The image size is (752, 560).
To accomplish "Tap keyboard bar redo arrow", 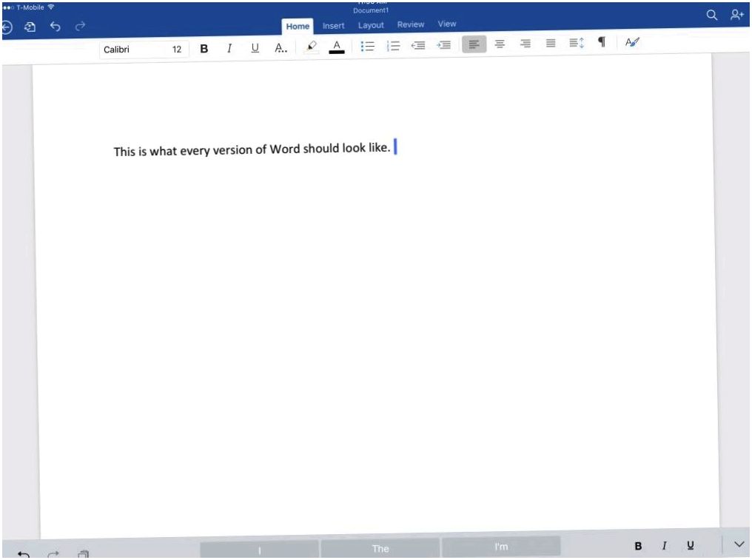I will coord(53,554).
